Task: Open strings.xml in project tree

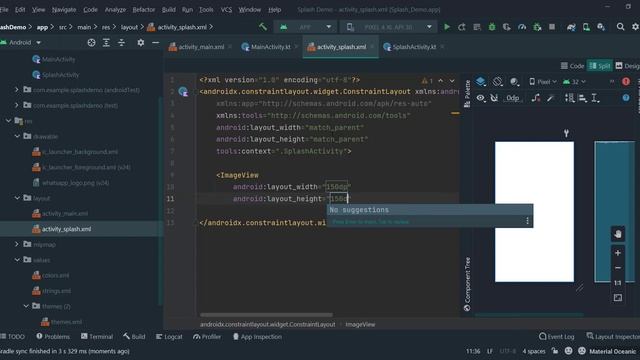Action: [56, 291]
